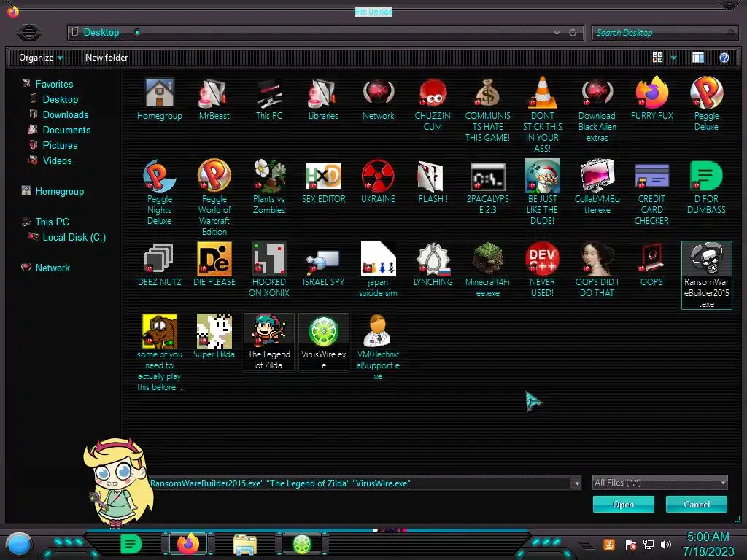Screen dimensions: 747x560
Task: Select the DEEZ NUTZ stacked windows icon
Action: point(159,265)
